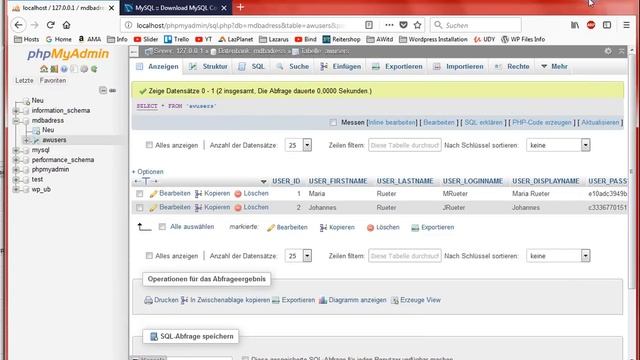Click SQL erklären link
Viewport: 640px width, 360px height.
coord(483,122)
